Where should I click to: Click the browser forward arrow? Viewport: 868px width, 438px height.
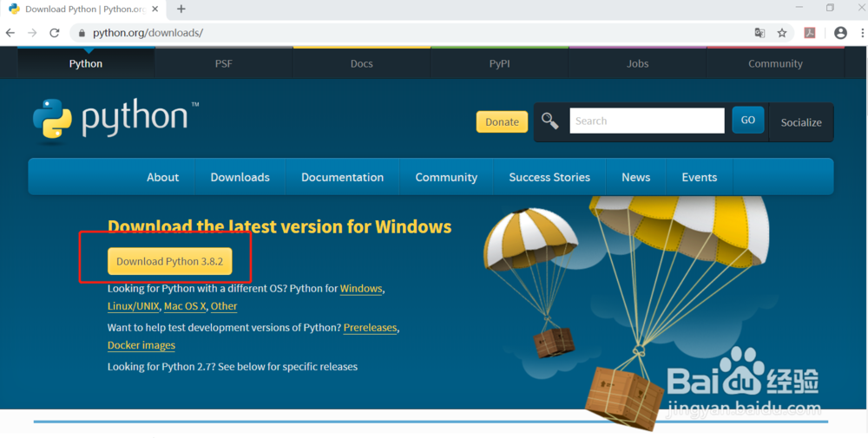[32, 33]
